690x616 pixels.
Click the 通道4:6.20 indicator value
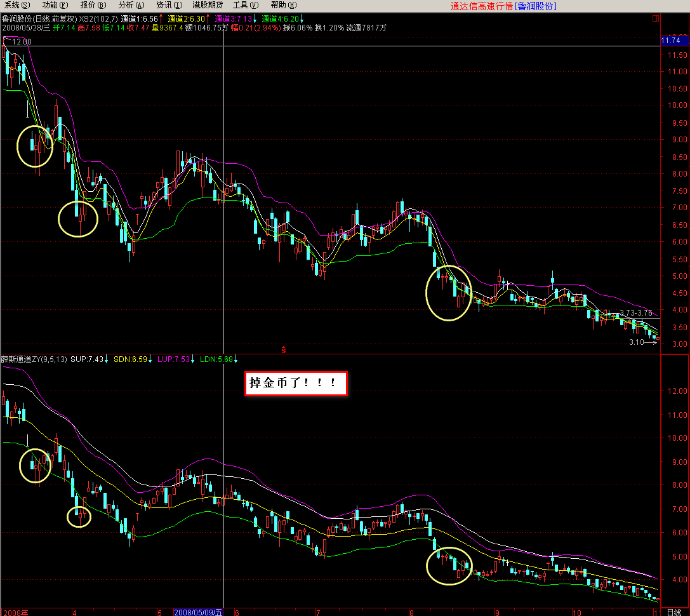(281, 19)
